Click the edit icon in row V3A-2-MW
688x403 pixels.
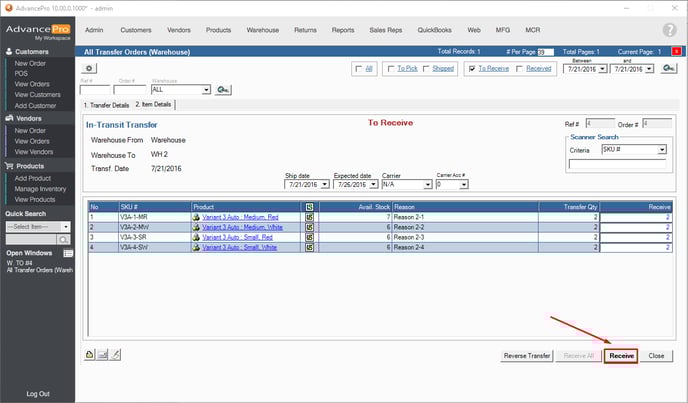point(310,226)
